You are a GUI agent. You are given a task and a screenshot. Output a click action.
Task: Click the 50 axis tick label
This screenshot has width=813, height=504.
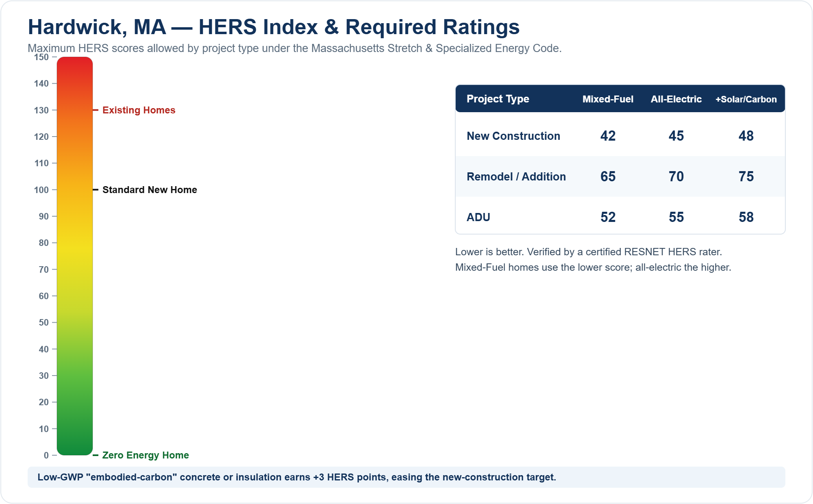click(44, 323)
